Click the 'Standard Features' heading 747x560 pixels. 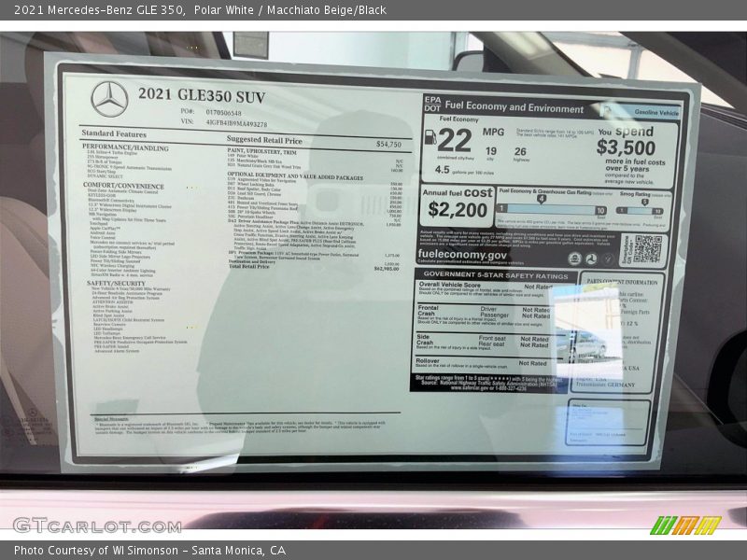[114, 133]
